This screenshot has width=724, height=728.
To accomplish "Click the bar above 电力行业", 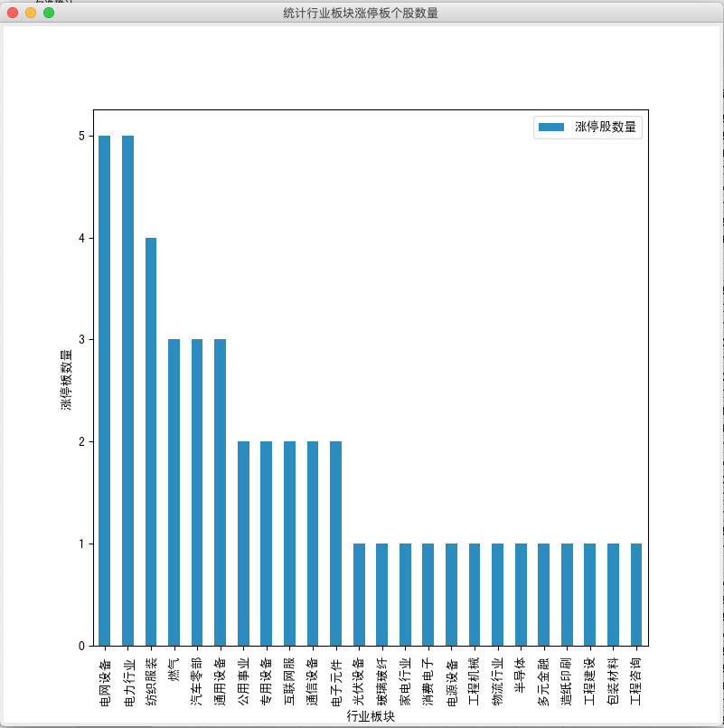I will point(128,391).
